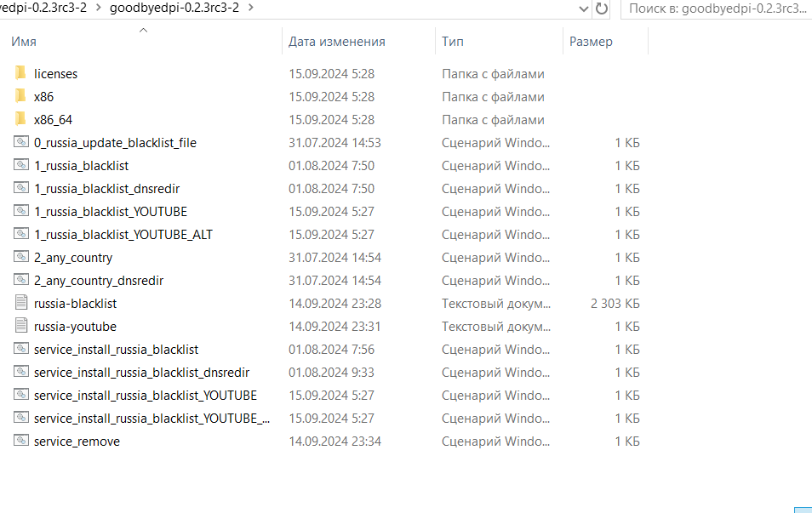Select the service_install_russia_blacklist_YOUTUBE file name

(x=146, y=396)
